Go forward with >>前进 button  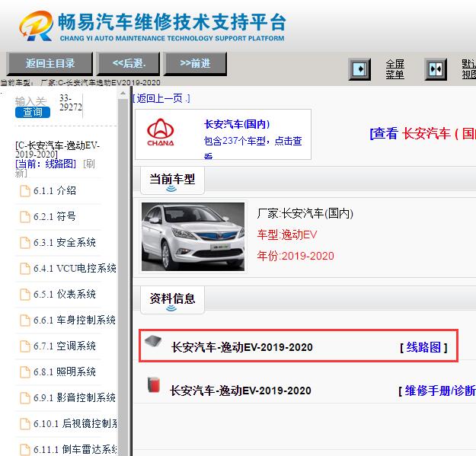195,64
